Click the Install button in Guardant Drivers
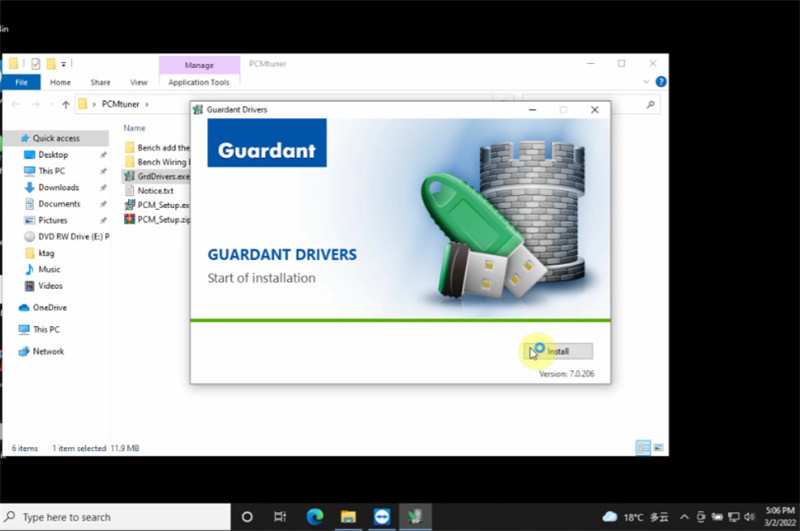Viewport: 800px width, 531px height. tap(558, 351)
